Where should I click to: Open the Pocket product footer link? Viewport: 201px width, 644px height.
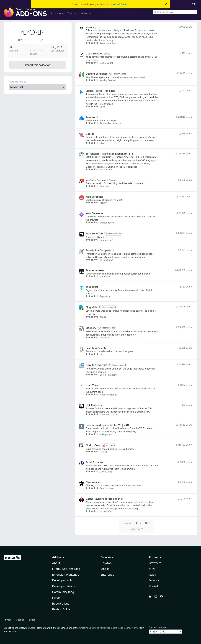tap(154, 586)
